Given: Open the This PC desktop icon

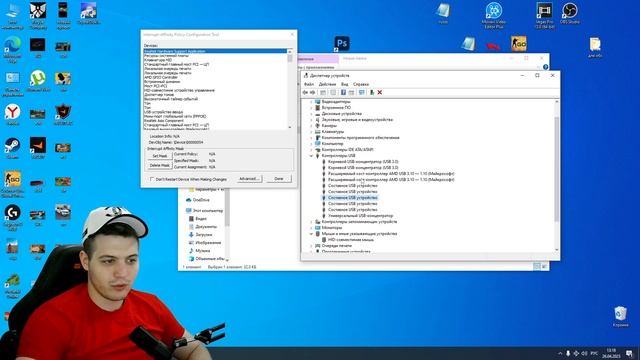Looking at the screenshot, I should (x=13, y=16).
